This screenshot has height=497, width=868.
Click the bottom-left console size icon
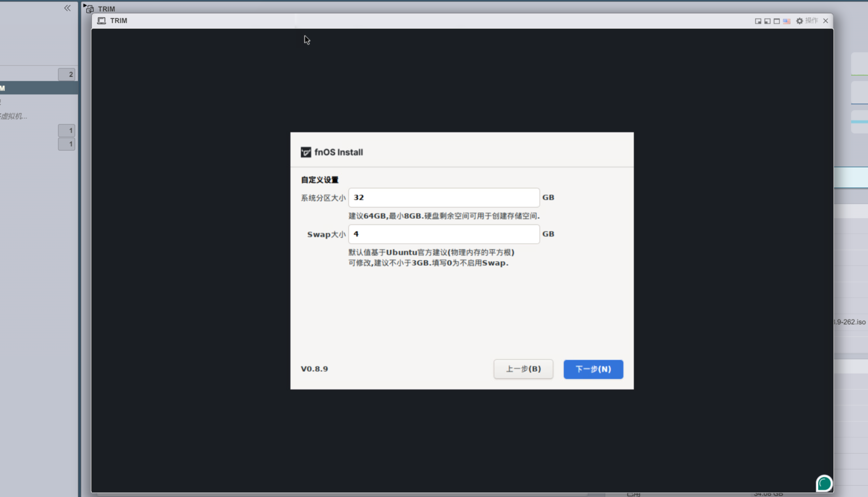tap(767, 21)
